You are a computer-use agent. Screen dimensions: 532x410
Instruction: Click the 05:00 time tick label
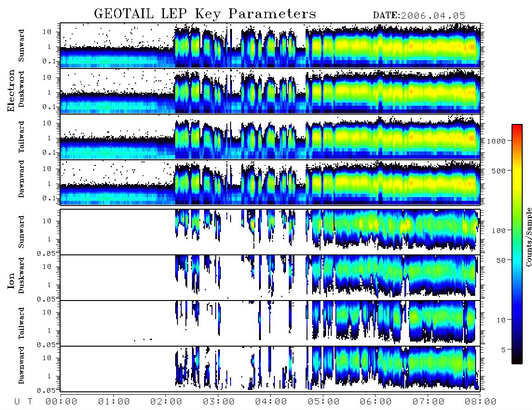[x=324, y=402]
